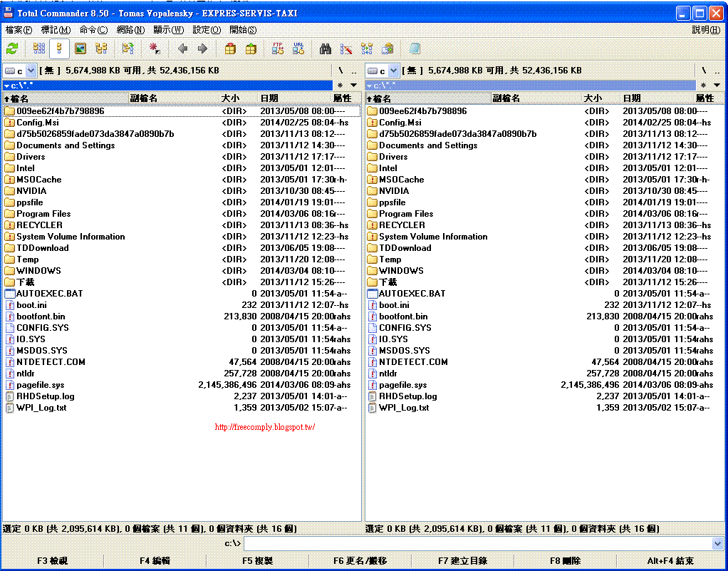Screen dimensions: 728x571
Task: Click the command line input field
Action: [x=478, y=543]
